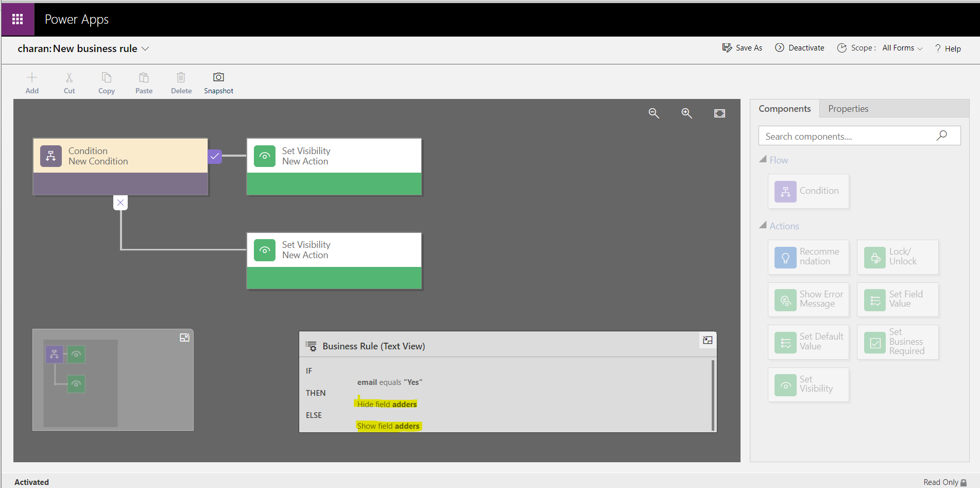980x488 pixels.
Task: Select the Condition component
Action: click(x=808, y=191)
